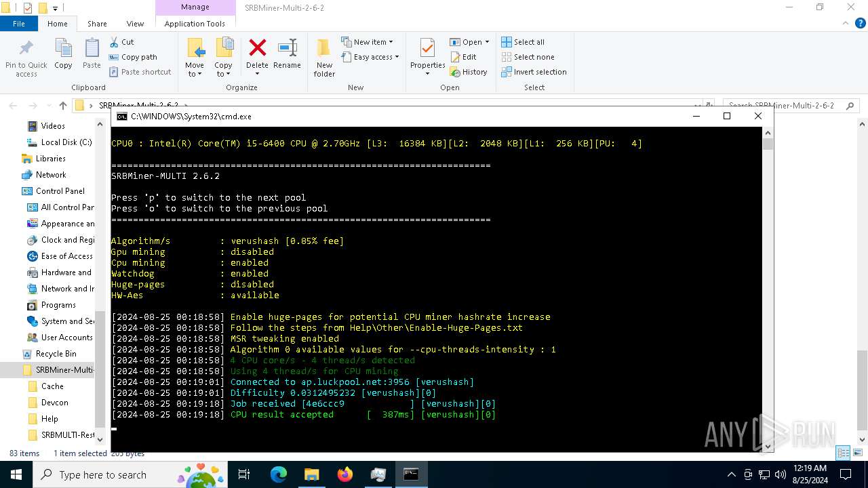
Task: Switch to the Home ribbon tab
Action: pos(58,23)
